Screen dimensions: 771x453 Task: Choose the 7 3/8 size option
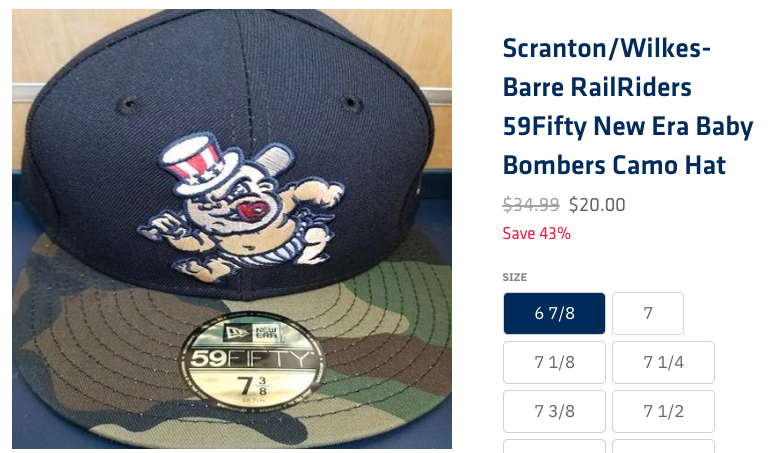tap(554, 411)
